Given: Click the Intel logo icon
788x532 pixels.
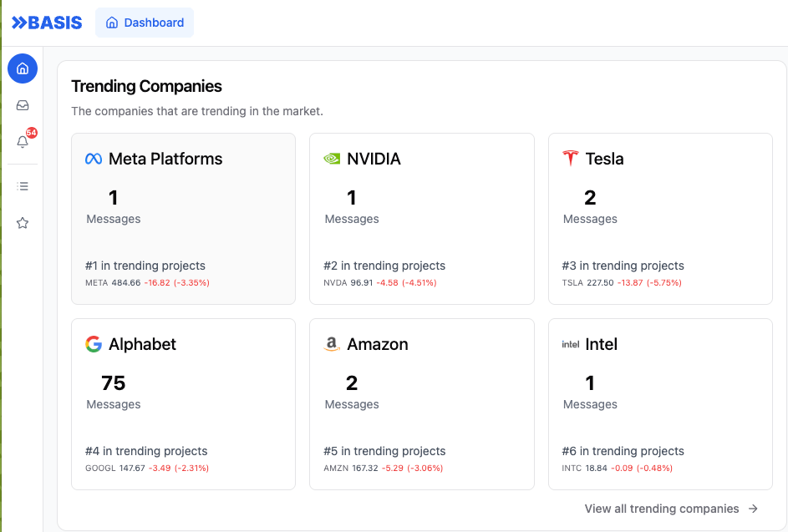Looking at the screenshot, I should (x=571, y=344).
